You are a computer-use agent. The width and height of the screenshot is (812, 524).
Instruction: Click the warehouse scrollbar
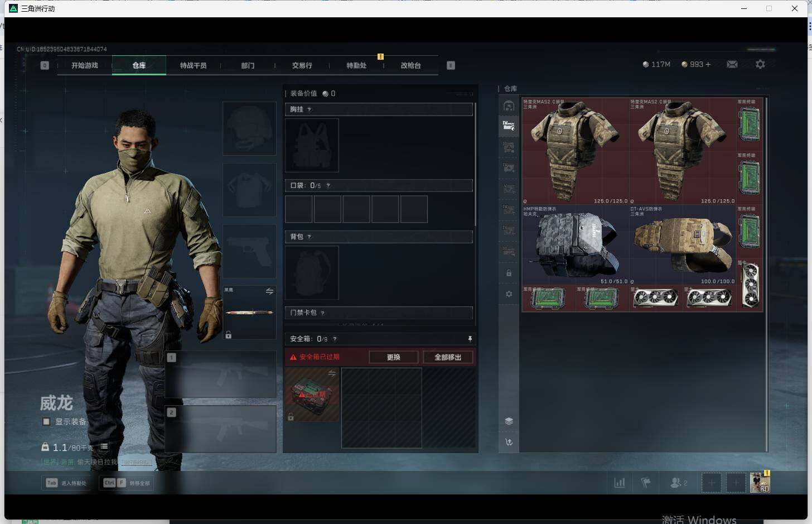click(766, 273)
